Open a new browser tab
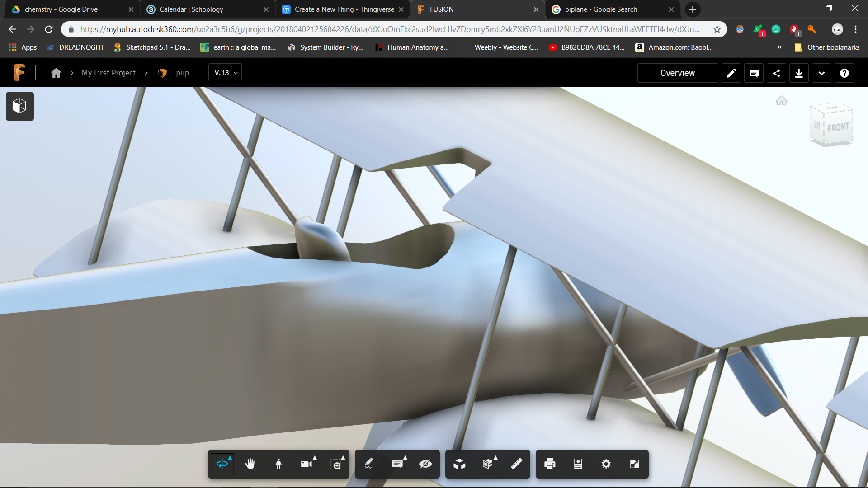The height and width of the screenshot is (488, 868). [x=693, y=9]
